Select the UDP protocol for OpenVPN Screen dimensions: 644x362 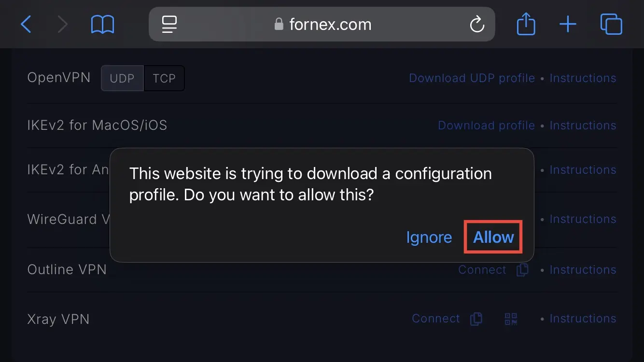click(x=122, y=78)
